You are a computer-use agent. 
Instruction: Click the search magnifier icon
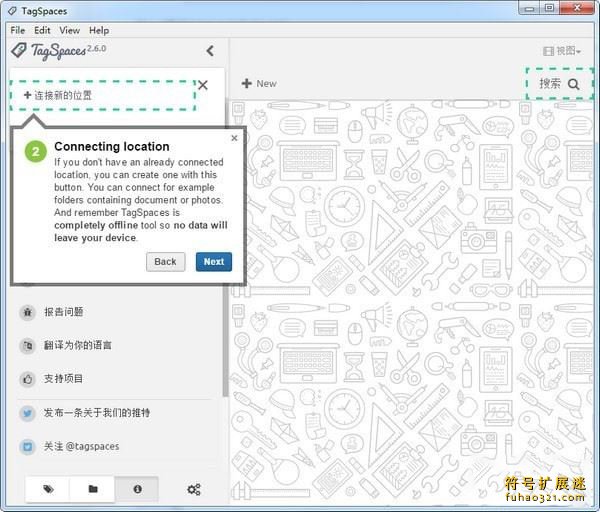[574, 84]
